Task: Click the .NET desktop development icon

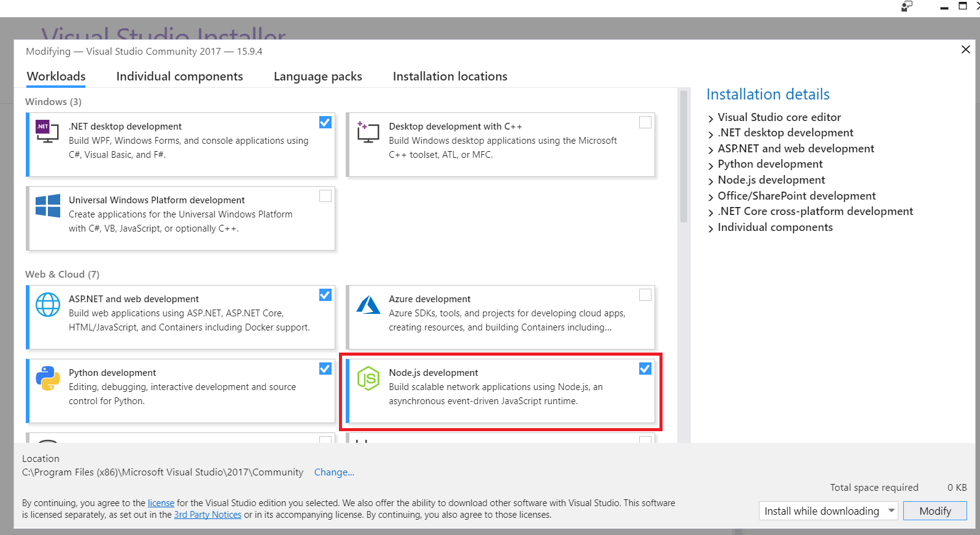Action: [x=47, y=131]
